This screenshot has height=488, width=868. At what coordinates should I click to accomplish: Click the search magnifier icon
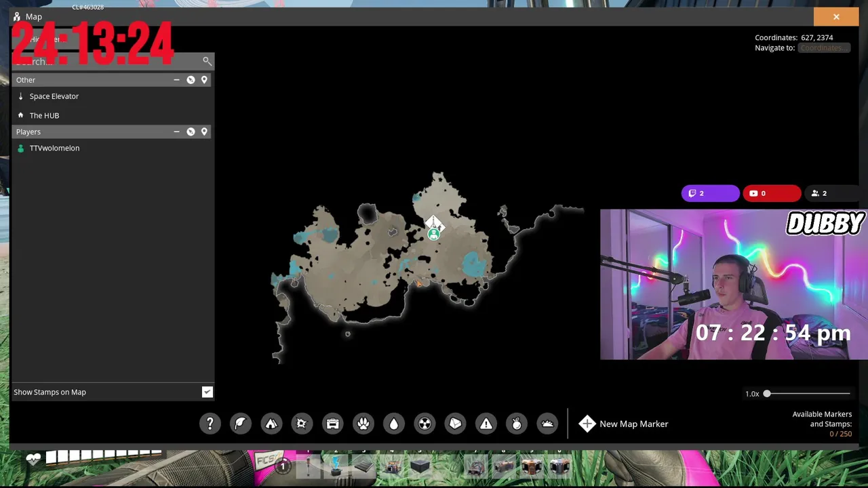tap(207, 62)
